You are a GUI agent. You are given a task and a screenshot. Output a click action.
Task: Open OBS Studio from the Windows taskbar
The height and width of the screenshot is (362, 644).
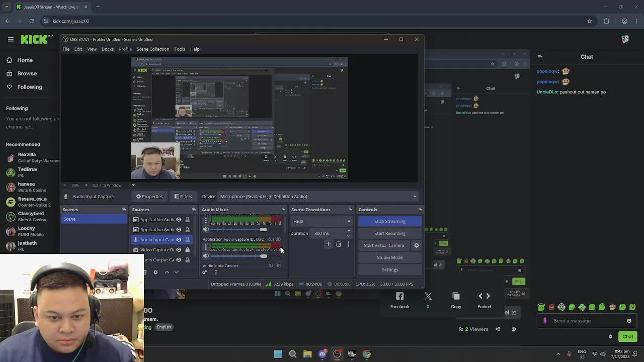coord(337,354)
